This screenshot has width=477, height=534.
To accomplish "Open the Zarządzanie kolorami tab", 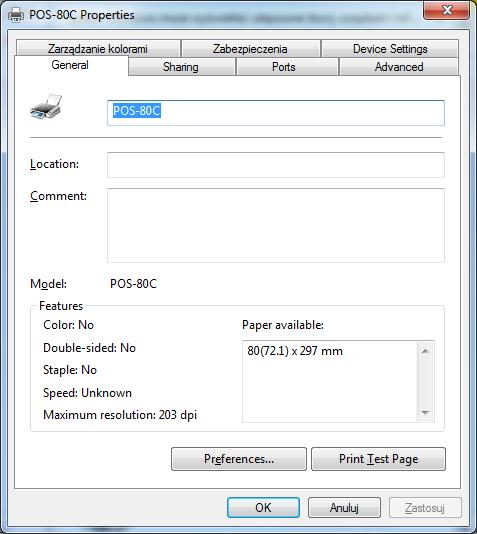I will [x=98, y=49].
